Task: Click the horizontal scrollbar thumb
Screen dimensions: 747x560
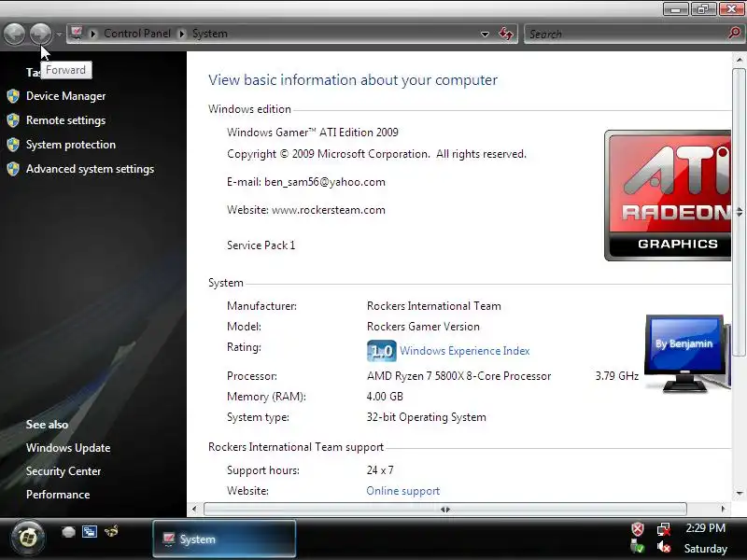Action: click(x=445, y=509)
